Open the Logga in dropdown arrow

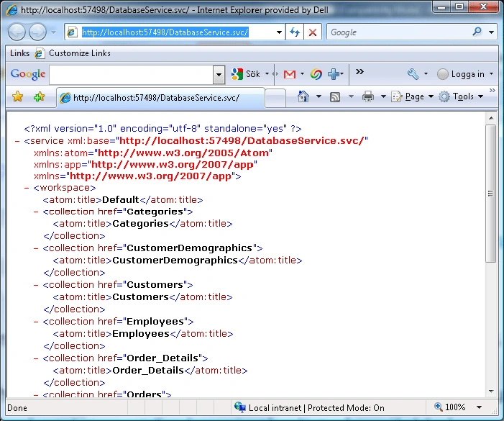(491, 74)
